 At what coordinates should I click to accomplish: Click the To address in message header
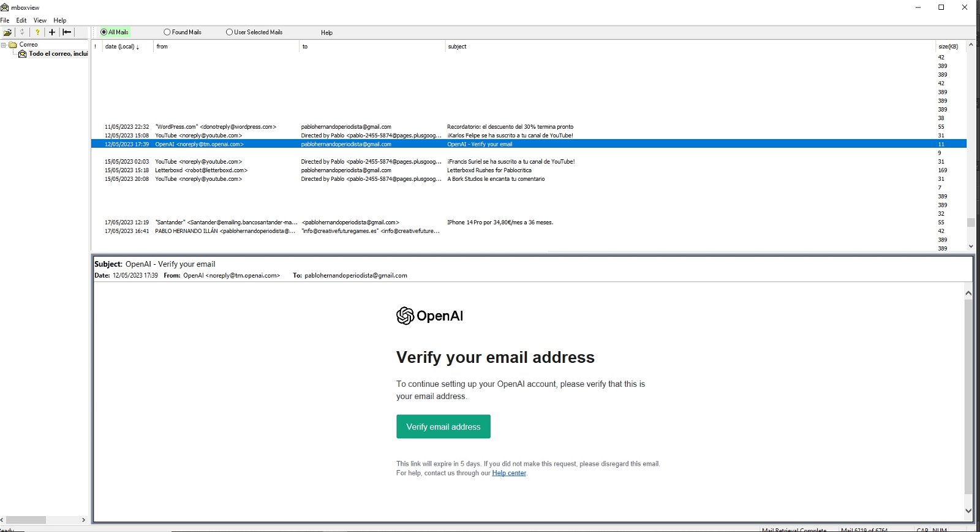[356, 276]
